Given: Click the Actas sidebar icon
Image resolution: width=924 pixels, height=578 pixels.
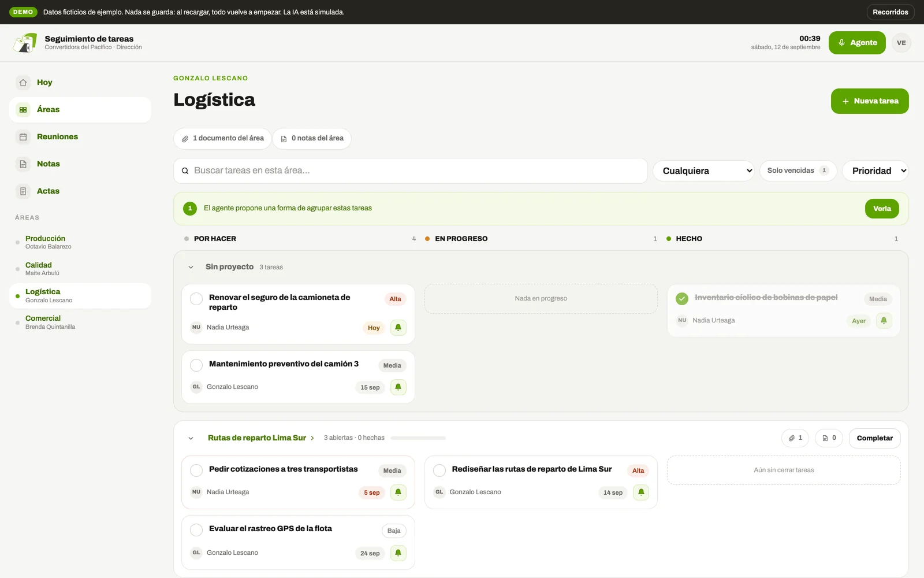Looking at the screenshot, I should [23, 191].
